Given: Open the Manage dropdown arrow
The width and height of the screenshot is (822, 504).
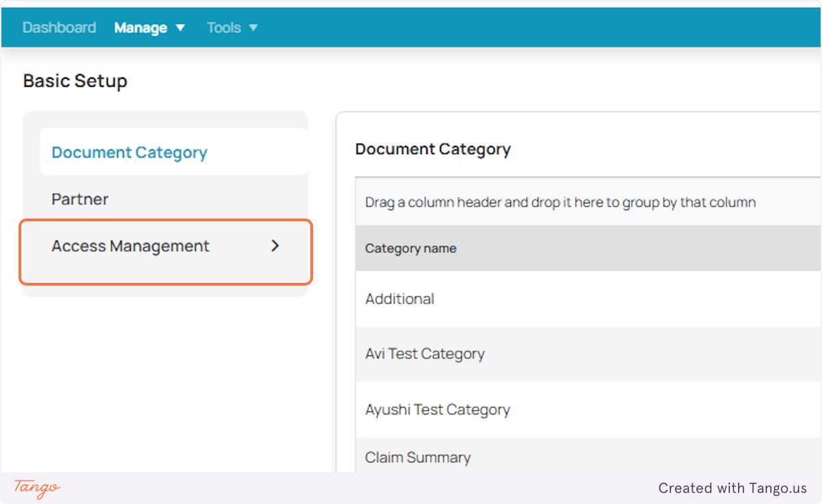Looking at the screenshot, I should point(179,27).
